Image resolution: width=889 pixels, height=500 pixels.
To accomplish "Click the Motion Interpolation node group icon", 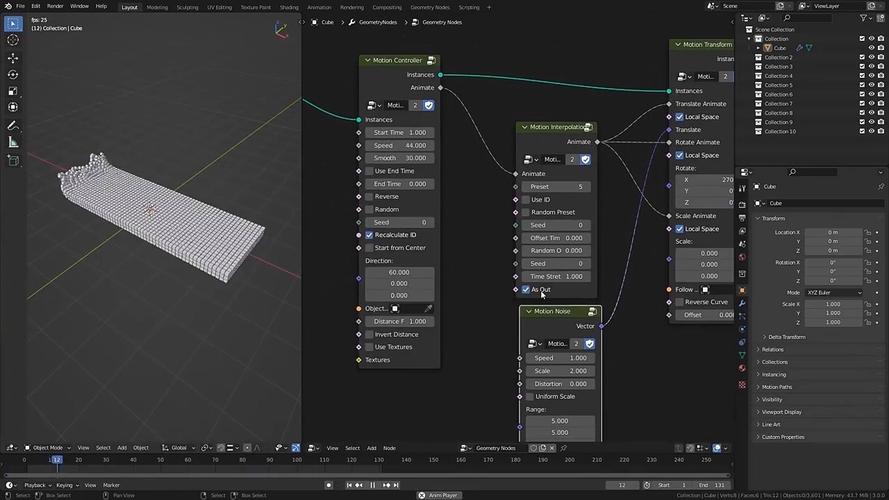I will click(589, 127).
